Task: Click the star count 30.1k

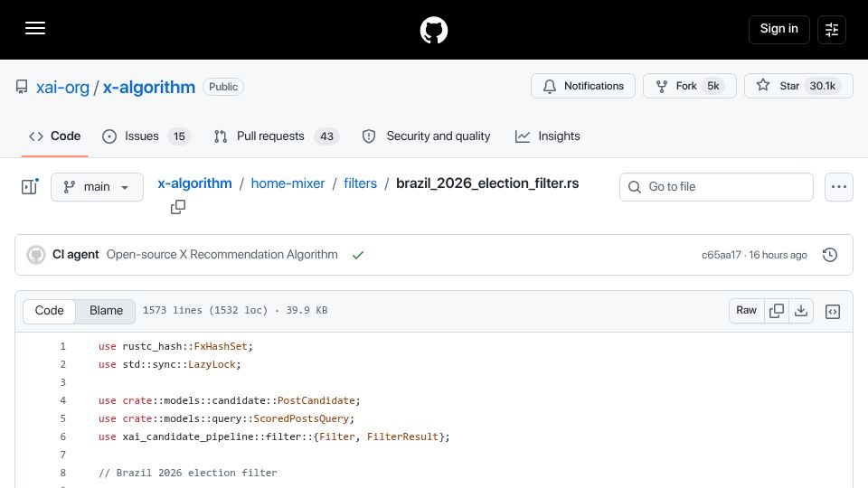Action: 823,86
